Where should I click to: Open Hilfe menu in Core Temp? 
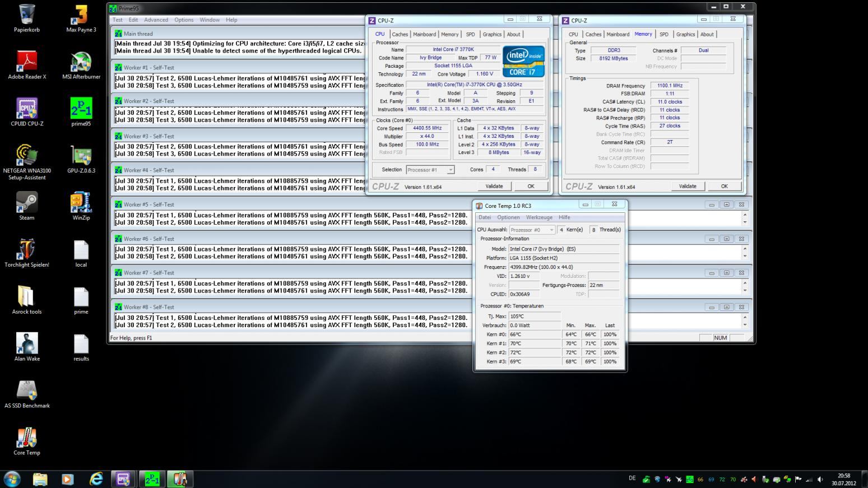564,217
